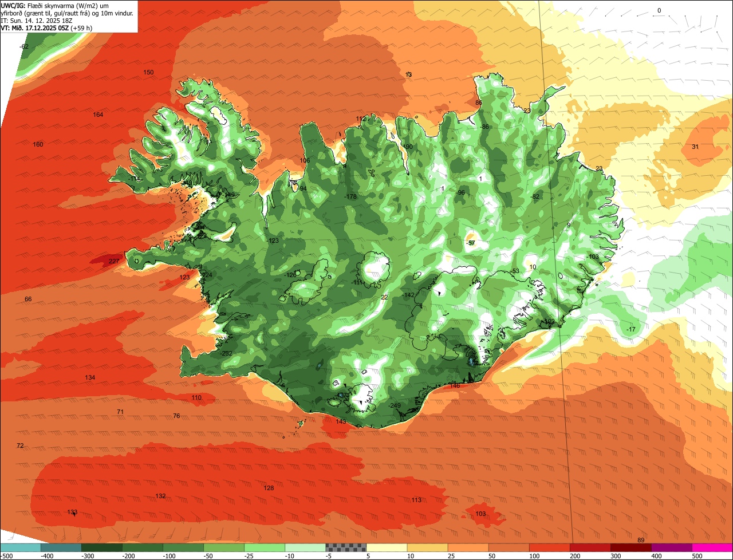The image size is (733, 560).
Task: Click the map value "-123" in west Iceland
Action: [x=273, y=240]
